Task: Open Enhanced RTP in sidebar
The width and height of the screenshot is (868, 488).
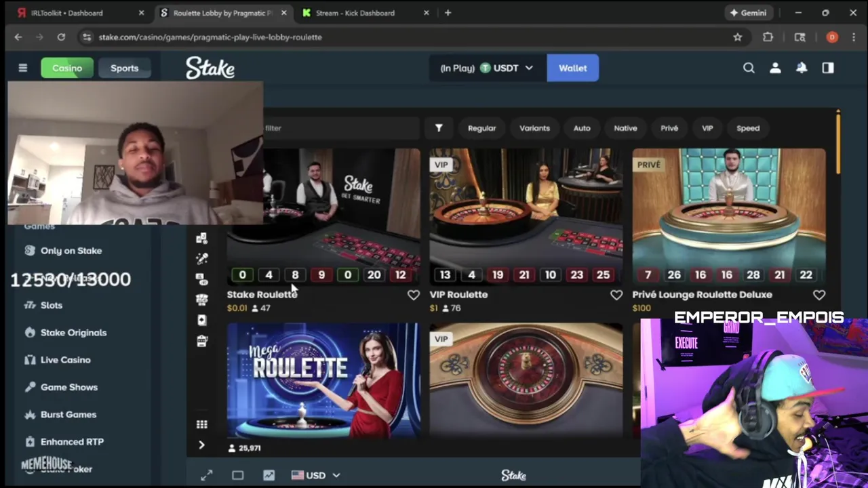Action: point(72,442)
